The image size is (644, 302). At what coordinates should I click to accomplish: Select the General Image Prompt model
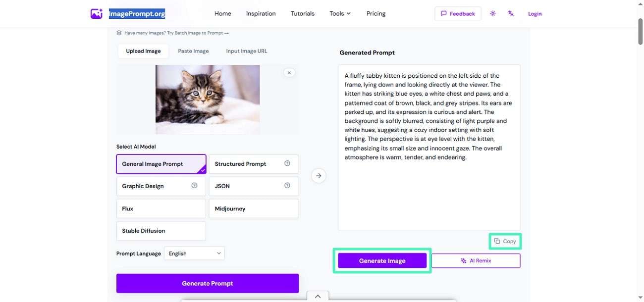(x=161, y=164)
